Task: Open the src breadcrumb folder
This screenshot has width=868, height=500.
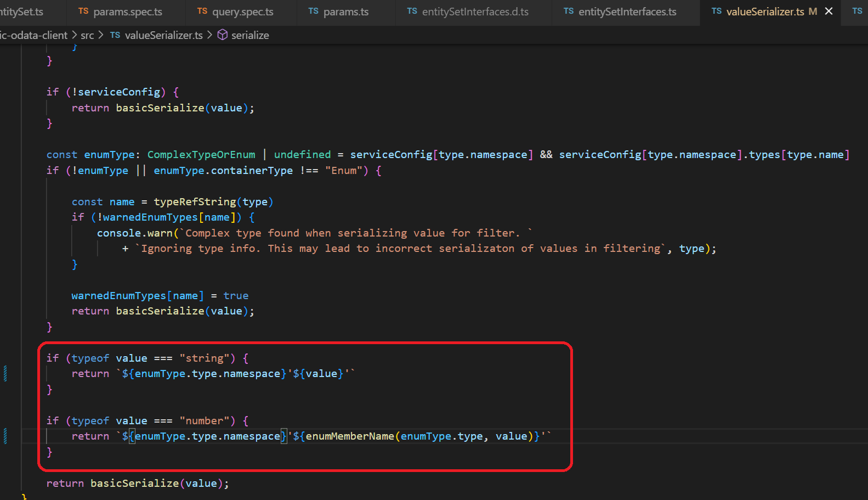Action: click(87, 35)
